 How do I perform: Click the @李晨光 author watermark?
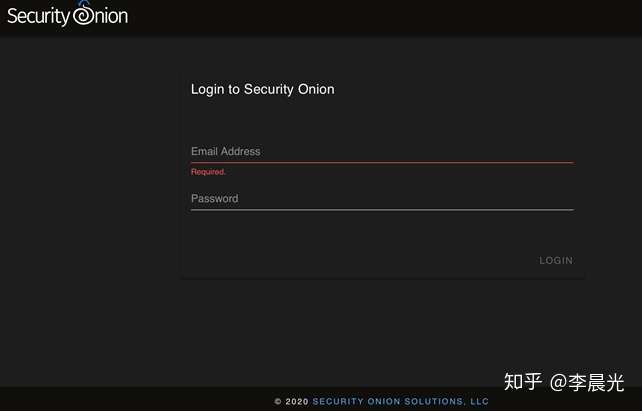point(593,382)
